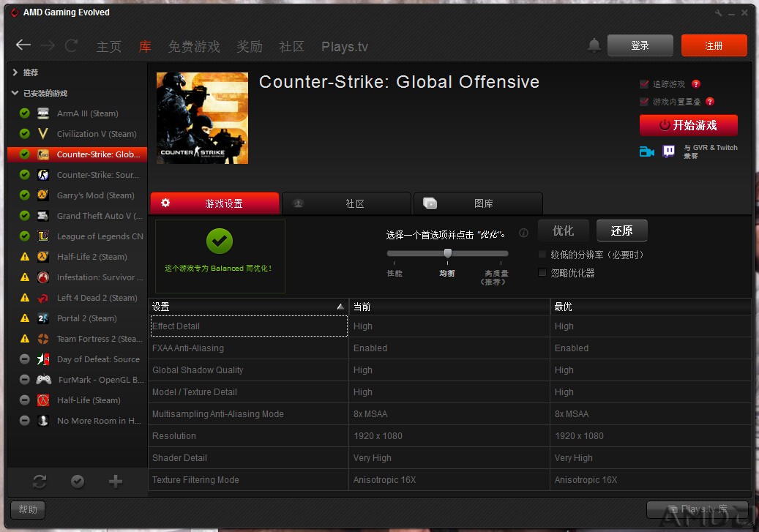Add a game with the plus icon
This screenshot has height=532, width=759.
115,482
